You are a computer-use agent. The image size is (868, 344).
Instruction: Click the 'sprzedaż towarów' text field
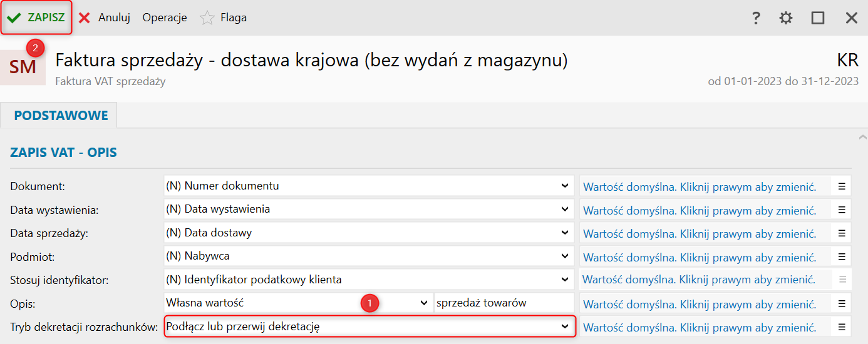pos(503,303)
